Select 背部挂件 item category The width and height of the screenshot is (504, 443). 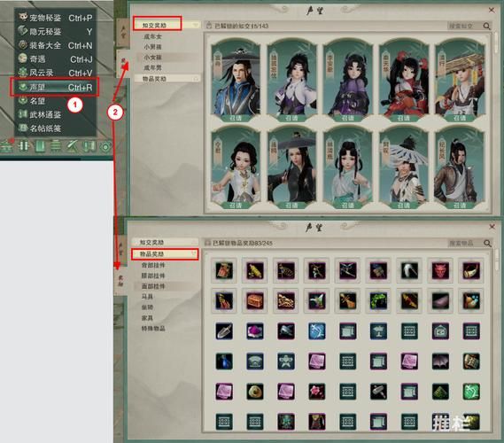point(153,265)
